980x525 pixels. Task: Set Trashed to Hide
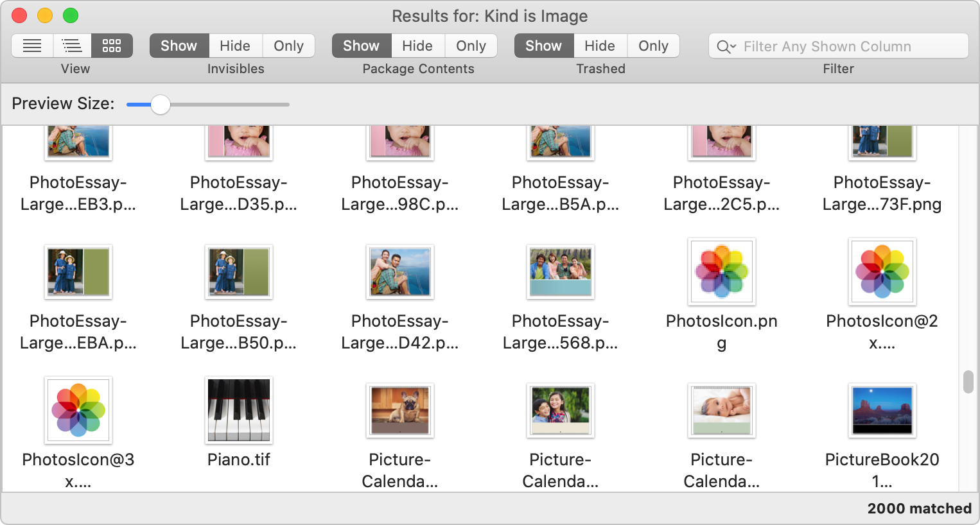pyautogui.click(x=600, y=46)
